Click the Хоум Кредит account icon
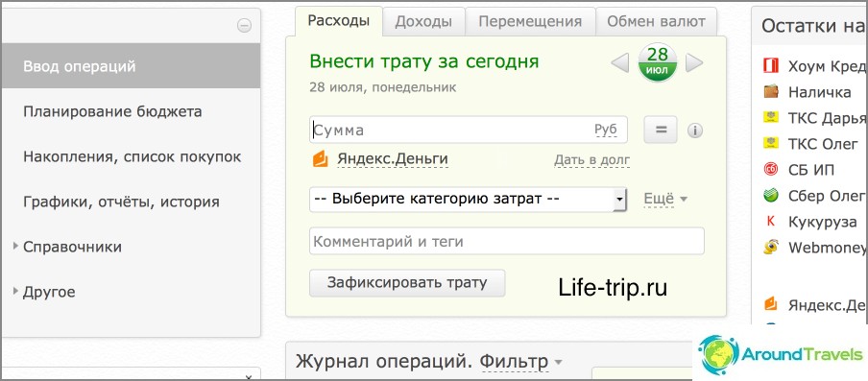 771,66
